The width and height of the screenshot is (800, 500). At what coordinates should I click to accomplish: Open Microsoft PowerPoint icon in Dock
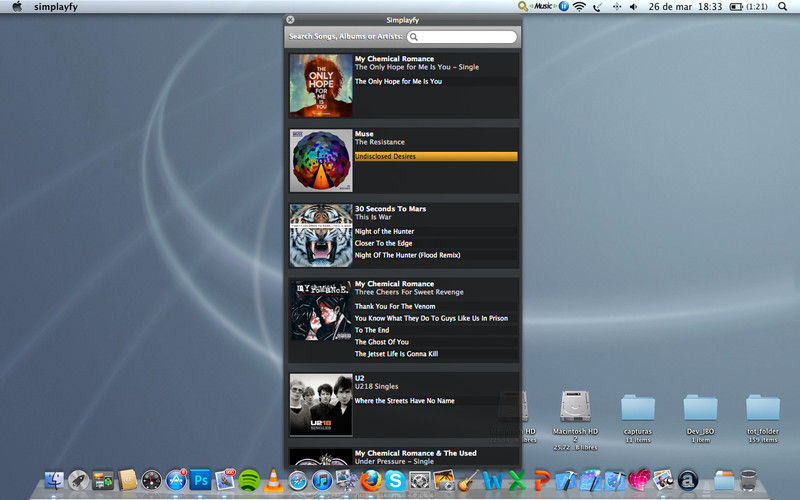coord(542,481)
